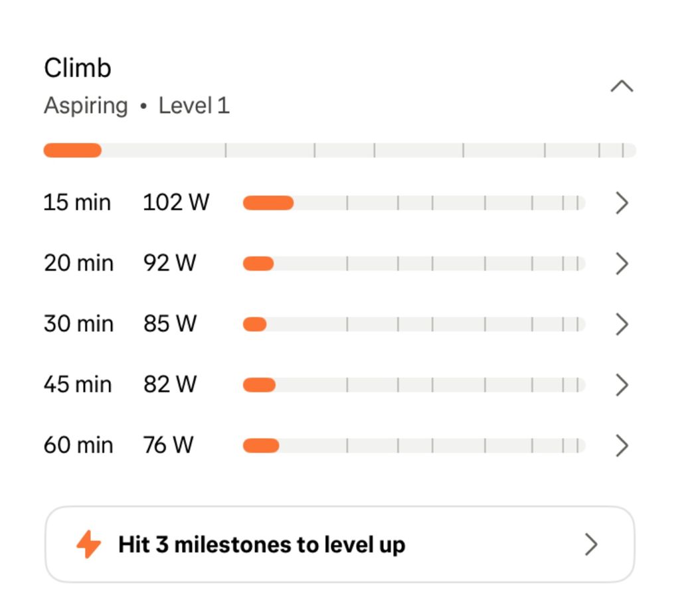Screen dimensions: 680x616
Task: Click Hit 3 milestones to level up
Action: pyautogui.click(x=262, y=545)
